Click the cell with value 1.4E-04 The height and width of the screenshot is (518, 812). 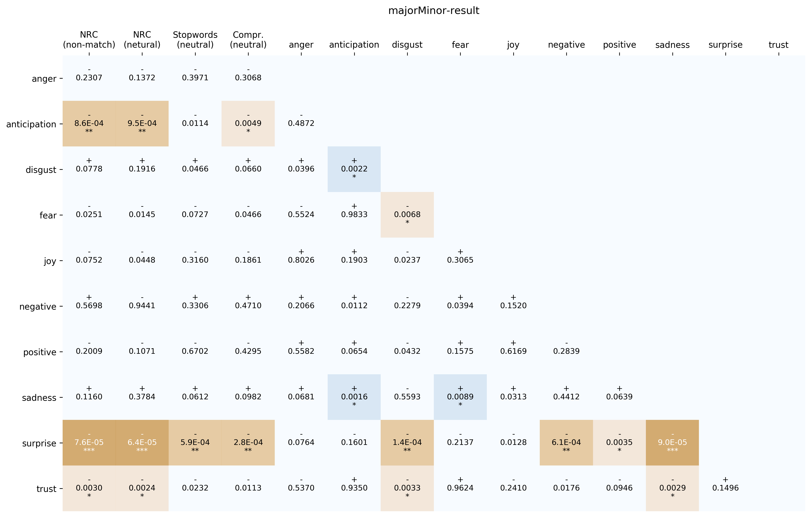point(407,442)
